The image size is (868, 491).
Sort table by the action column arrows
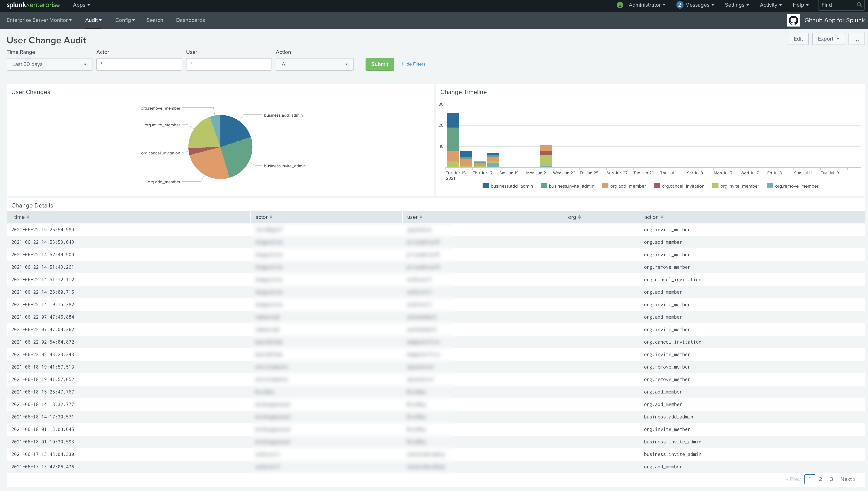[x=662, y=217]
